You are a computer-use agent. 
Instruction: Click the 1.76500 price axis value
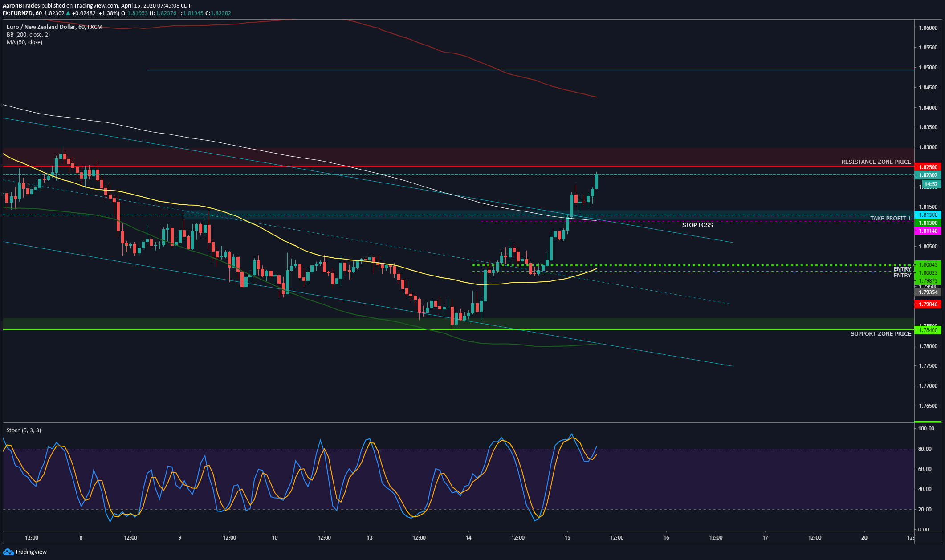coord(928,406)
